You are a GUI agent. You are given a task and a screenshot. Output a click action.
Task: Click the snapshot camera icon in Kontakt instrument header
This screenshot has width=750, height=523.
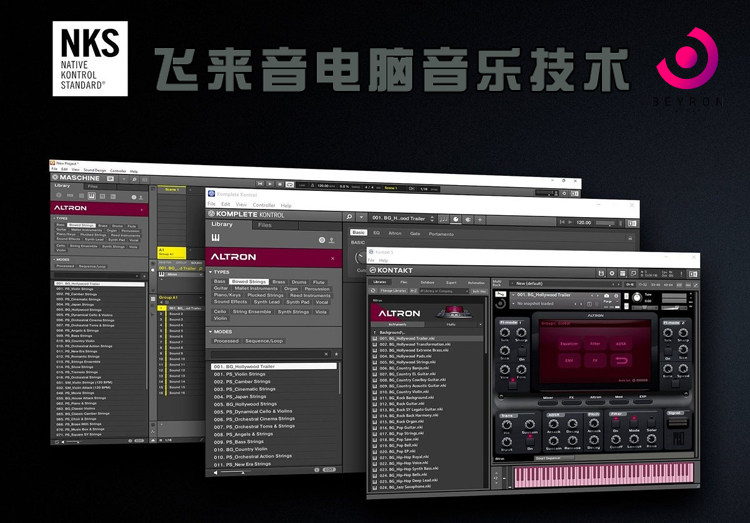[607, 296]
